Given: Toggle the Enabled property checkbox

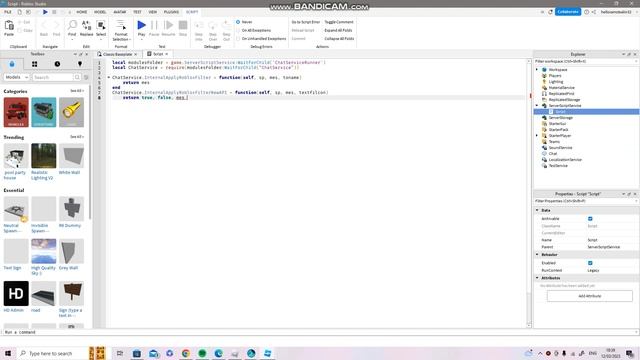Looking at the screenshot, I should pyautogui.click(x=590, y=263).
